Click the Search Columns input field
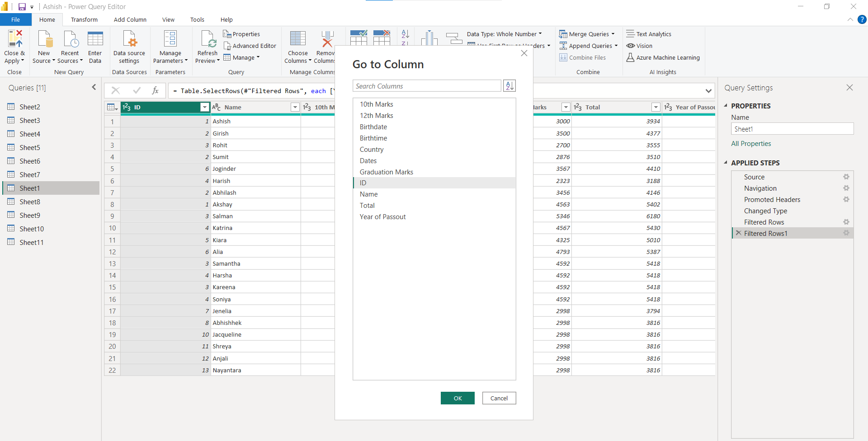The width and height of the screenshot is (868, 441). coord(426,86)
